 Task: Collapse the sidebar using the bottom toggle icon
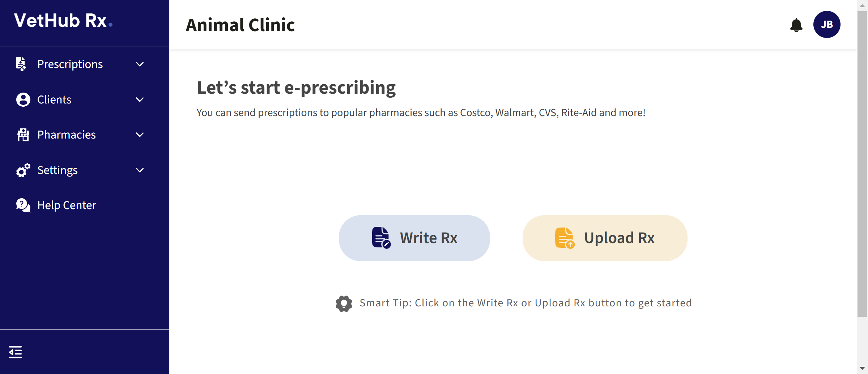15,352
